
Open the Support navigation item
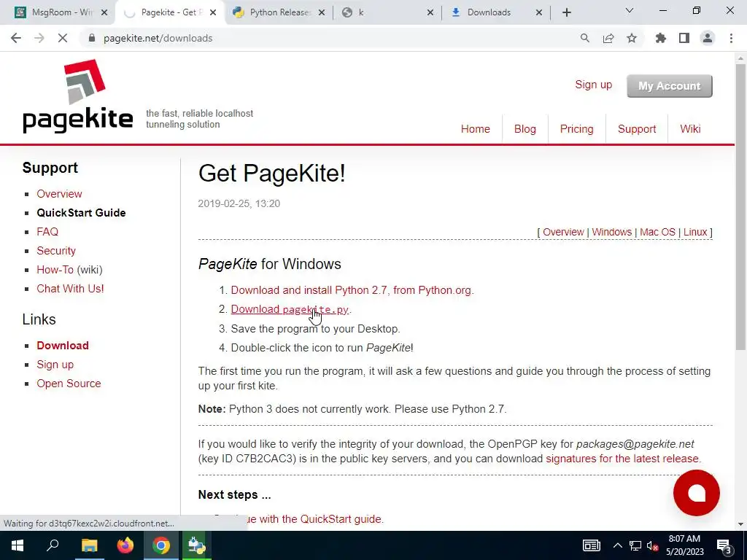click(636, 129)
